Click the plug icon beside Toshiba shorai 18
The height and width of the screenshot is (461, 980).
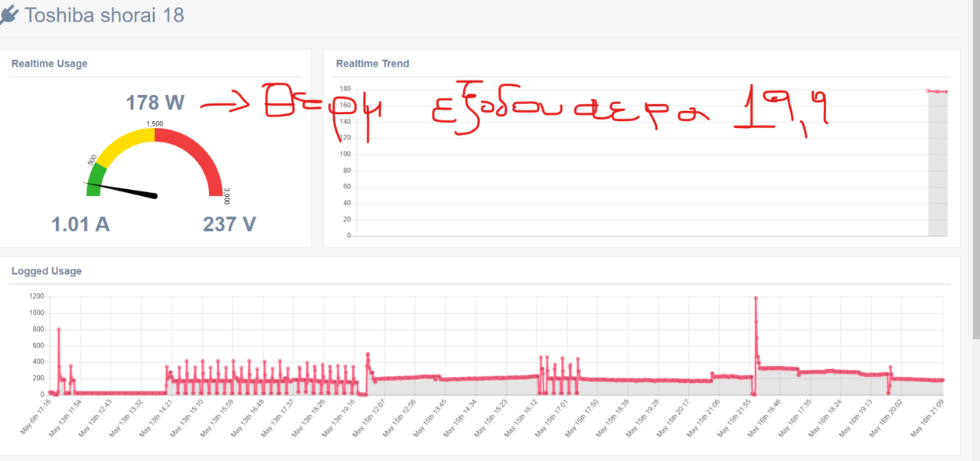point(8,15)
